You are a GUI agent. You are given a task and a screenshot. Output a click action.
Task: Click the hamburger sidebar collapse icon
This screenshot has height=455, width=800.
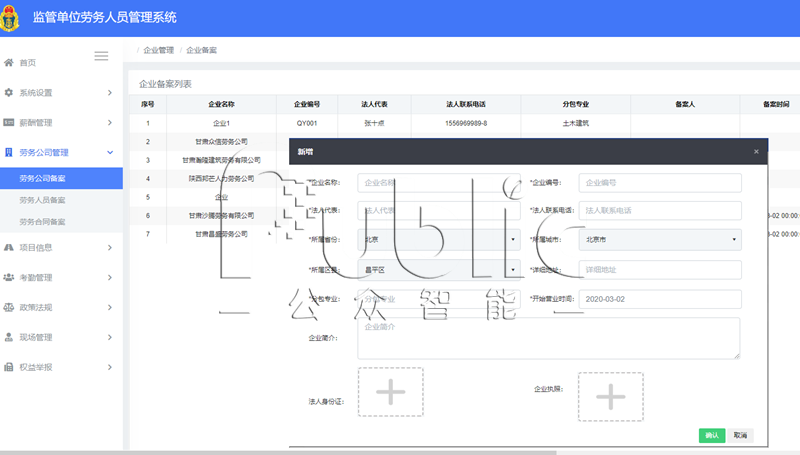[101, 56]
